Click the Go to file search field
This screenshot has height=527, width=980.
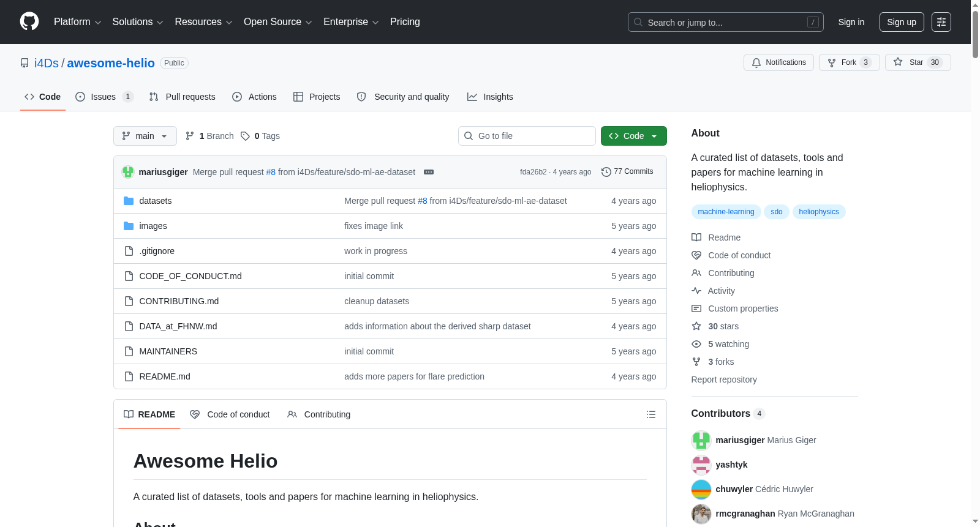click(527, 136)
